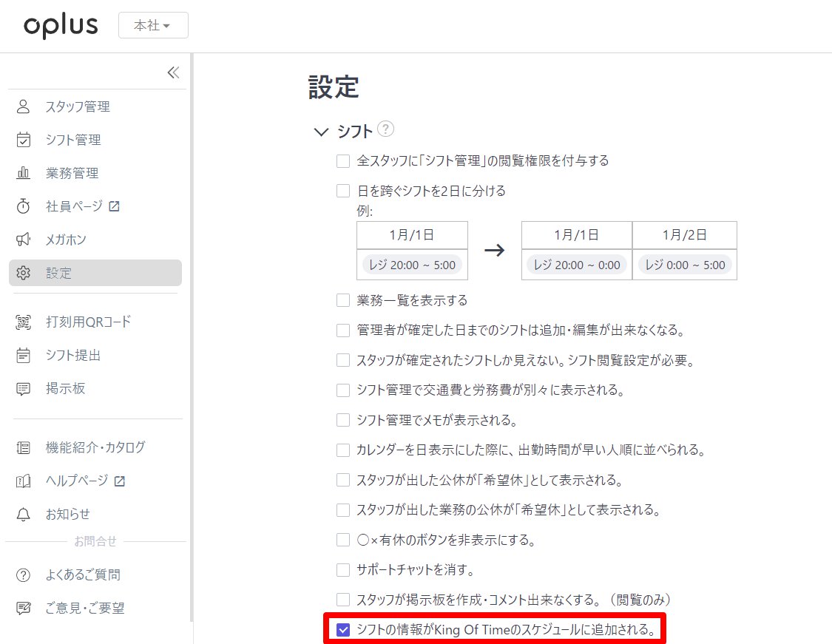Collapse the sidebar with double-chevron icon

pos(174,72)
